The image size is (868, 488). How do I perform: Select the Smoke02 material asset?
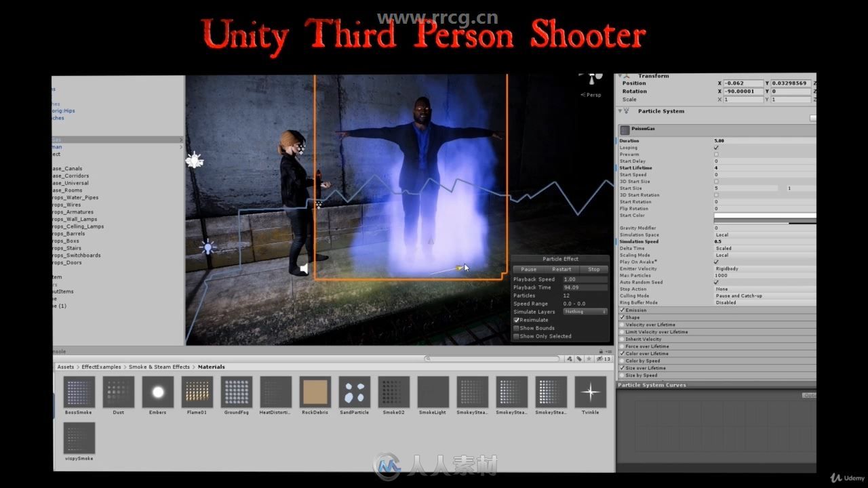(394, 392)
